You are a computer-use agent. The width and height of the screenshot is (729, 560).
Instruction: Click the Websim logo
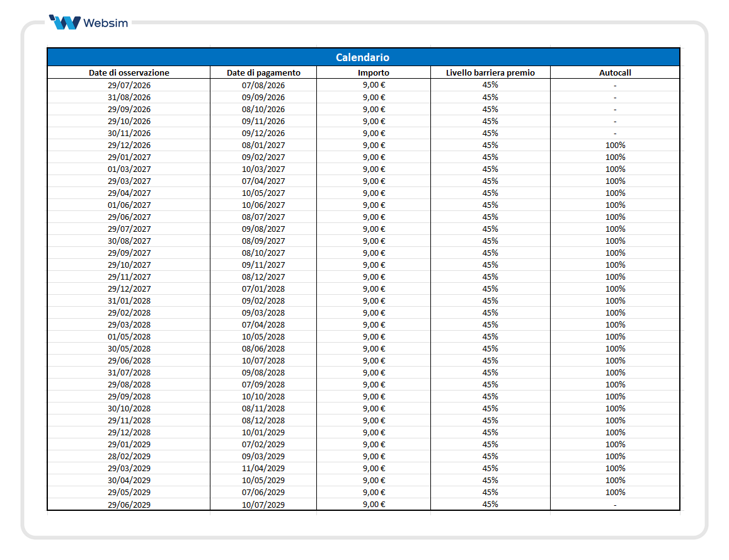pos(88,22)
